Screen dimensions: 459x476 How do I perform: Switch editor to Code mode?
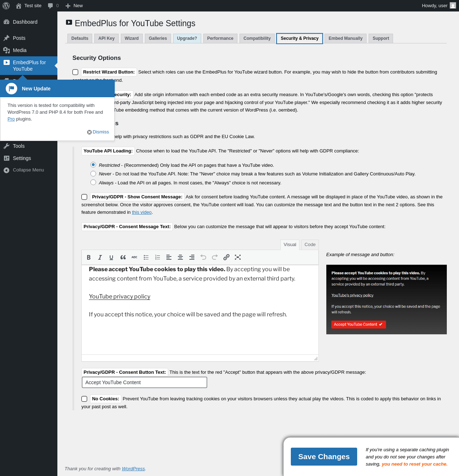tap(310, 245)
